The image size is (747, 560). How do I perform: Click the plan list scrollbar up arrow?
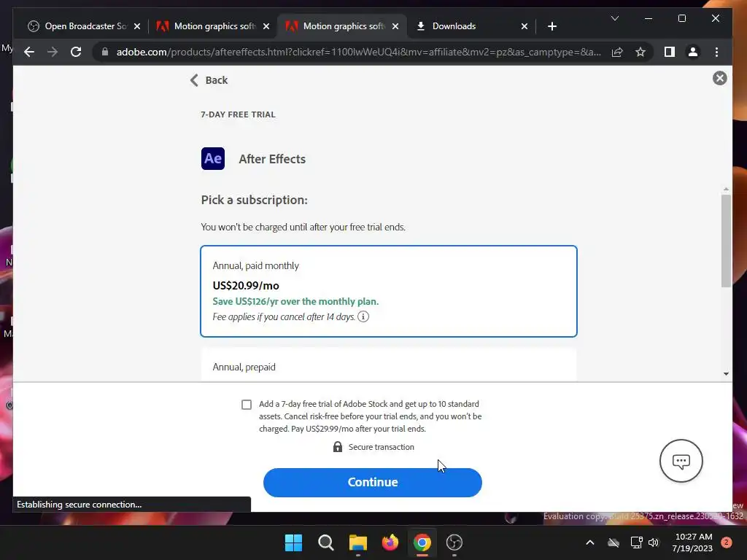click(x=726, y=190)
